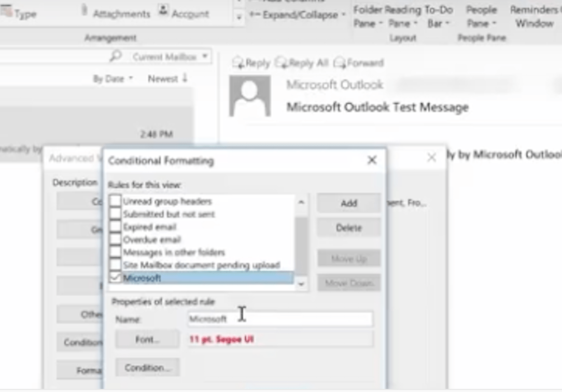Uncheck the Microsoft rule checkbox
The height and width of the screenshot is (392, 562).
(115, 278)
